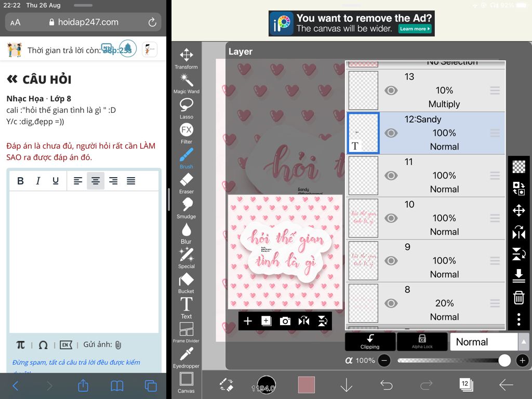
Task: Select the Lasso tool
Action: pyautogui.click(x=187, y=108)
